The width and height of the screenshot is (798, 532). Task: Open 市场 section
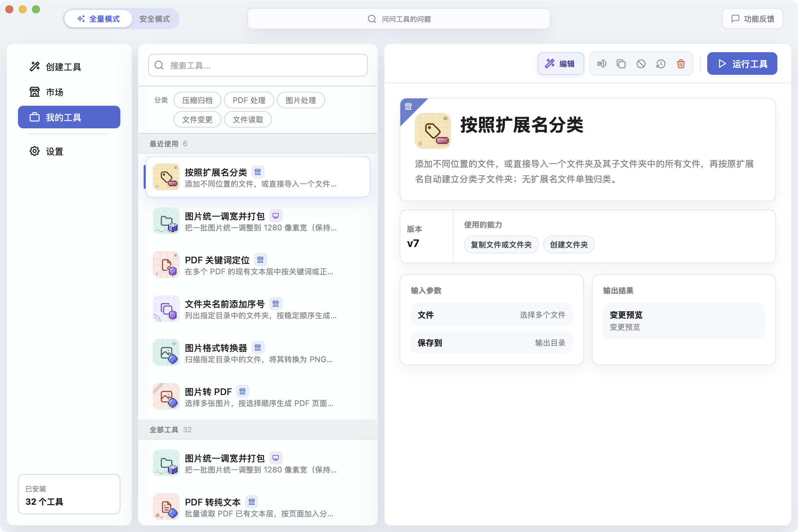(x=69, y=92)
